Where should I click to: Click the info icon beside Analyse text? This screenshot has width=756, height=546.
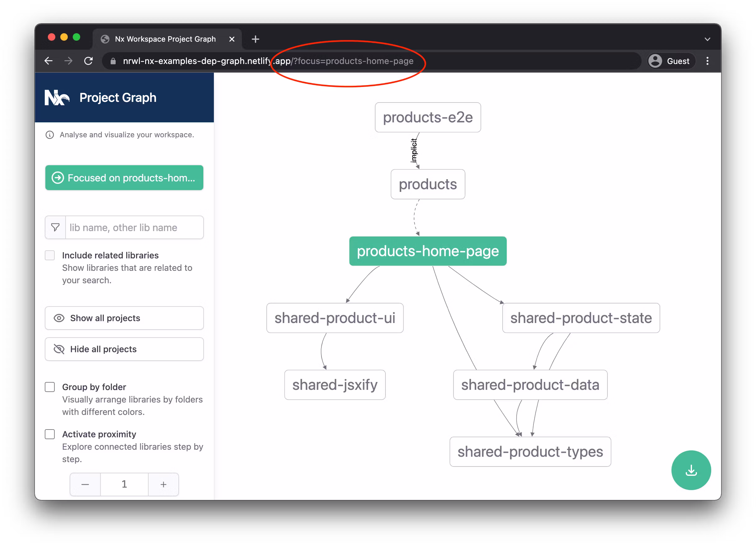tap(50, 135)
